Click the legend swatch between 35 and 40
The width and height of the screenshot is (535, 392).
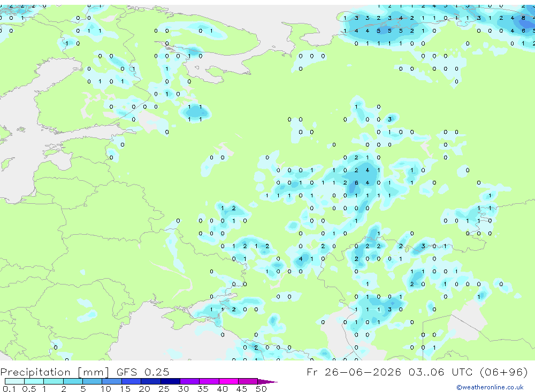click(x=209, y=381)
